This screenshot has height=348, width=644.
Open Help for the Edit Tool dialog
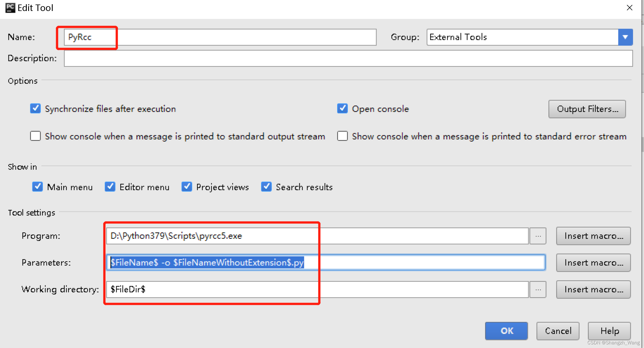coord(609,331)
